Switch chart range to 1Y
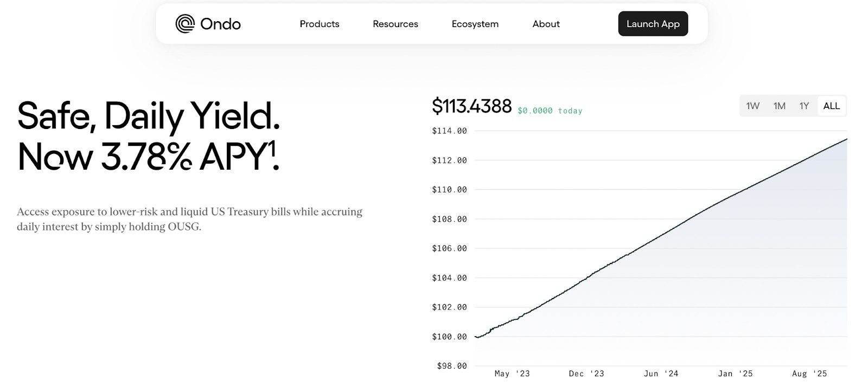The height and width of the screenshot is (386, 868). coord(804,106)
